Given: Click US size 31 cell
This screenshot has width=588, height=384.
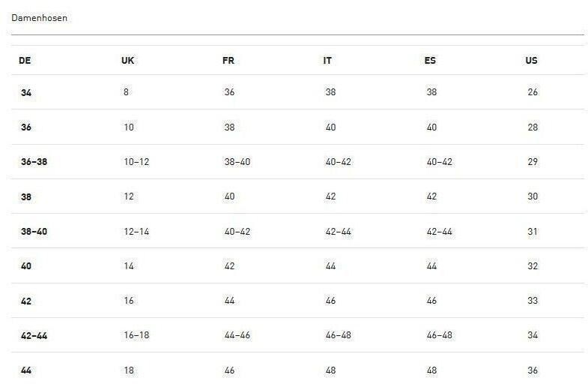Looking at the screenshot, I should pyautogui.click(x=533, y=232).
